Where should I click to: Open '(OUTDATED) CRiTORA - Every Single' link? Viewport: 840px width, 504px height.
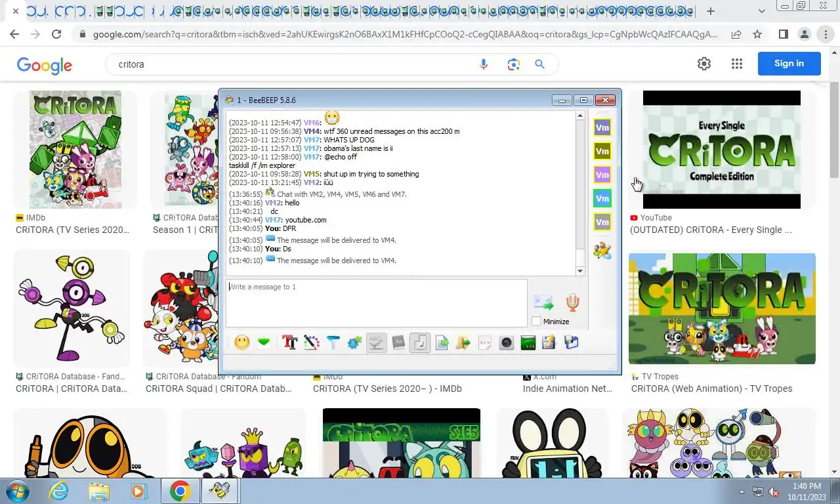click(x=711, y=230)
